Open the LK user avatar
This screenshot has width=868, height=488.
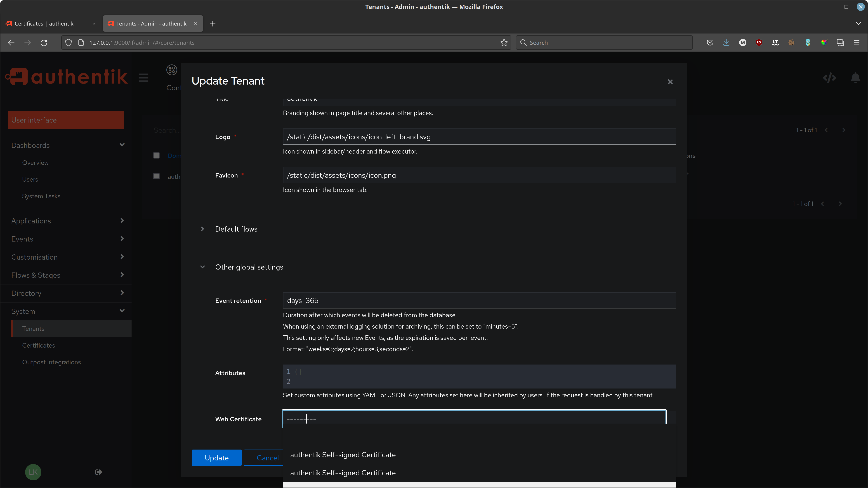(33, 472)
